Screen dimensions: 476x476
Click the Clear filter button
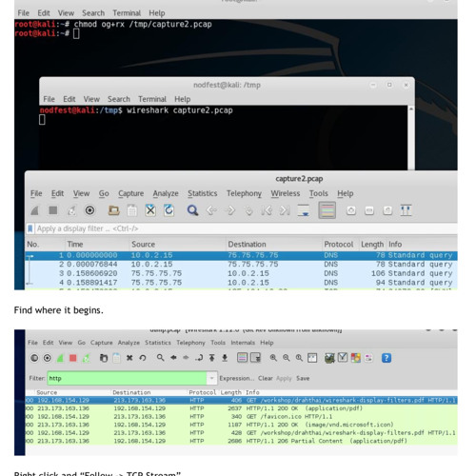click(x=266, y=378)
